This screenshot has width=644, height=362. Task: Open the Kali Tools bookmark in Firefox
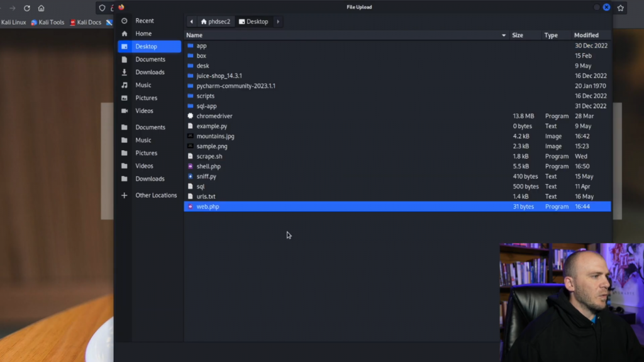pos(48,23)
